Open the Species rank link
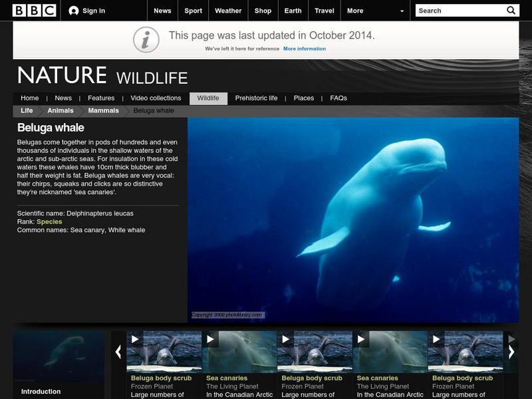Image resolution: width=532 pixels, height=399 pixels. point(49,221)
